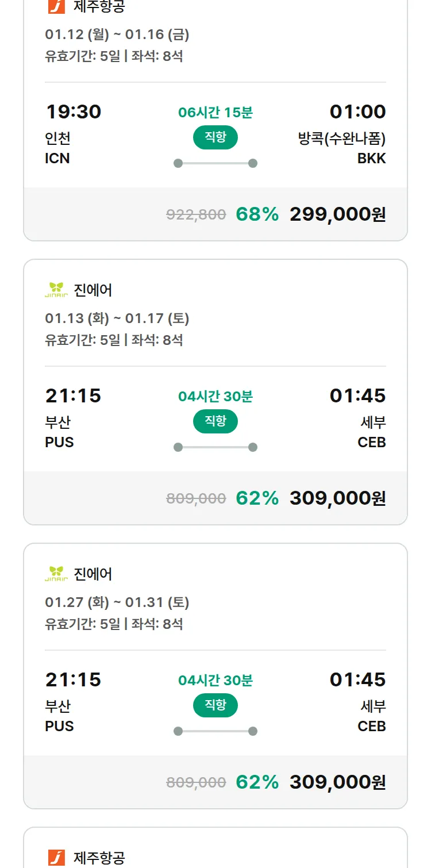Click the struck-through 922,800 original price

tap(196, 215)
